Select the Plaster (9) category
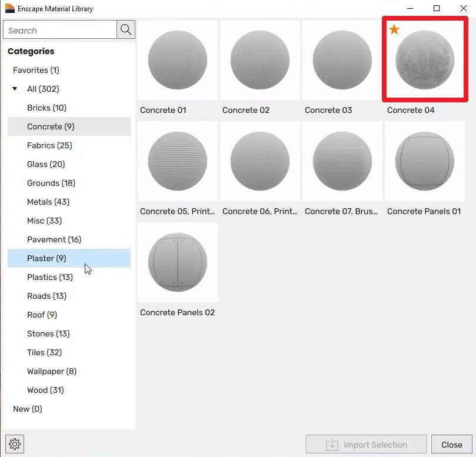The width and height of the screenshot is (476, 457). coord(69,258)
